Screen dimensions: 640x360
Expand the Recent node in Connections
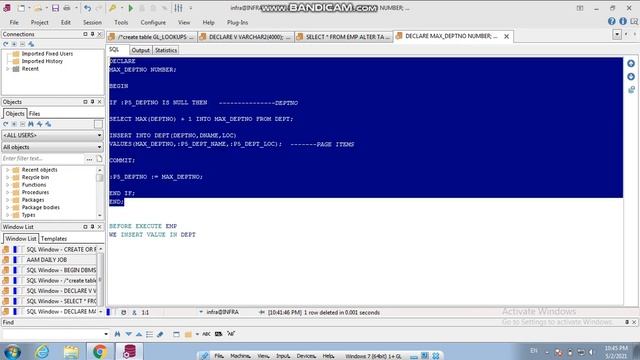click(x=7, y=69)
